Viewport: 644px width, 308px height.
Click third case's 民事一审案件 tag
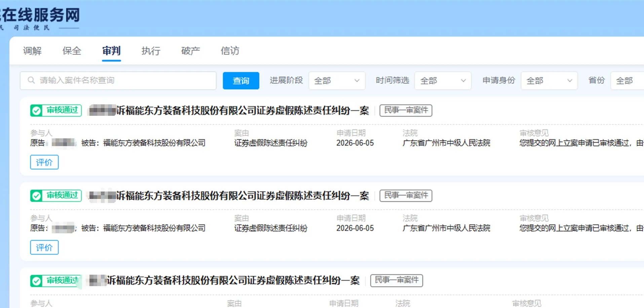tap(396, 280)
